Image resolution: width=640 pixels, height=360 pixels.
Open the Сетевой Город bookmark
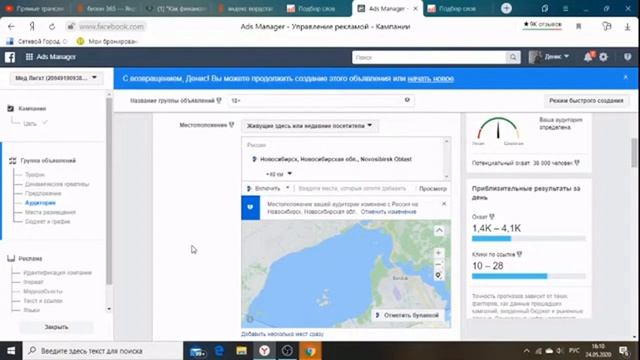pos(37,41)
